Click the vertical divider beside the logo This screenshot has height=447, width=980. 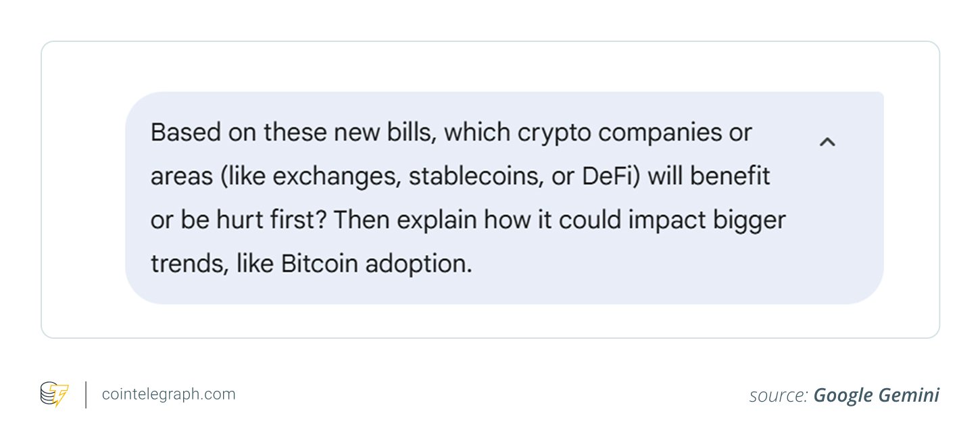coord(86,394)
